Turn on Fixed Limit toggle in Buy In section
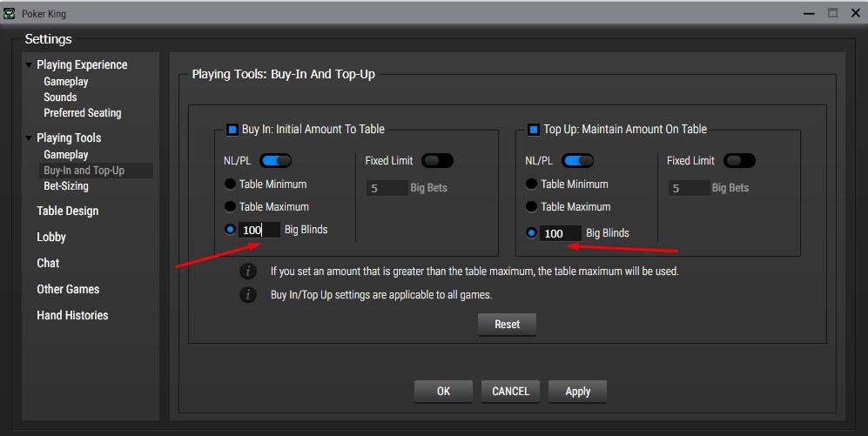This screenshot has height=436, width=868. tap(437, 161)
